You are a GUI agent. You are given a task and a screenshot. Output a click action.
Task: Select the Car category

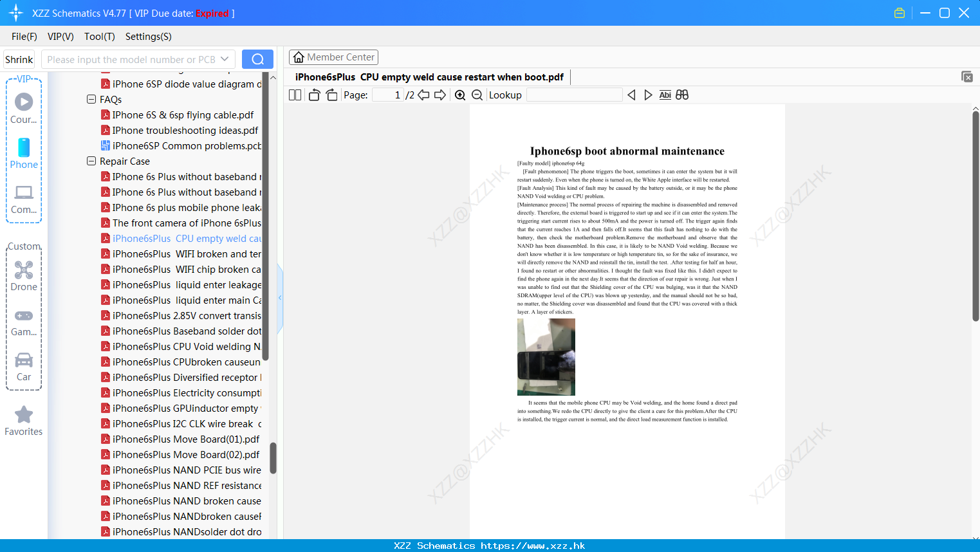(24, 367)
